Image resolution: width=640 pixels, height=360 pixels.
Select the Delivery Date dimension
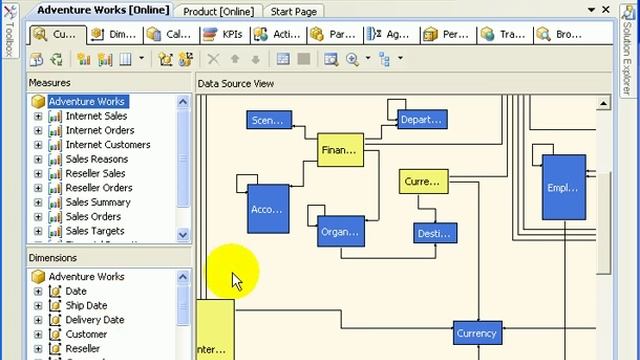(x=95, y=320)
